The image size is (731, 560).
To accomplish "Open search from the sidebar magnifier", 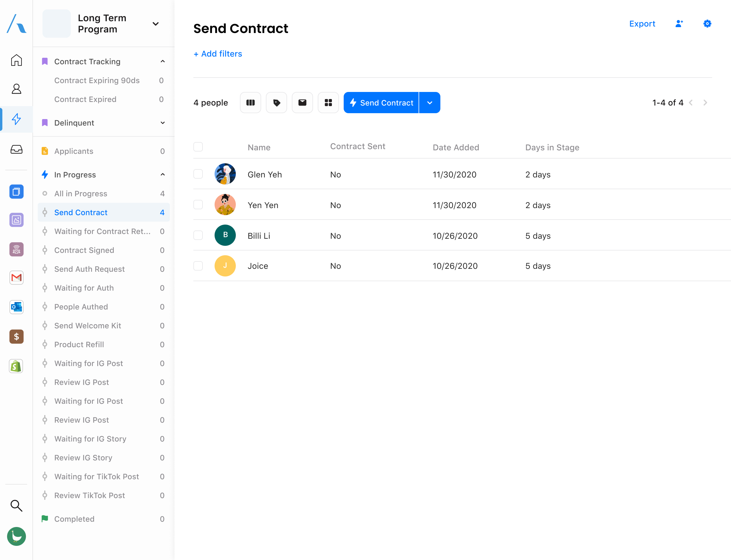I will (16, 505).
